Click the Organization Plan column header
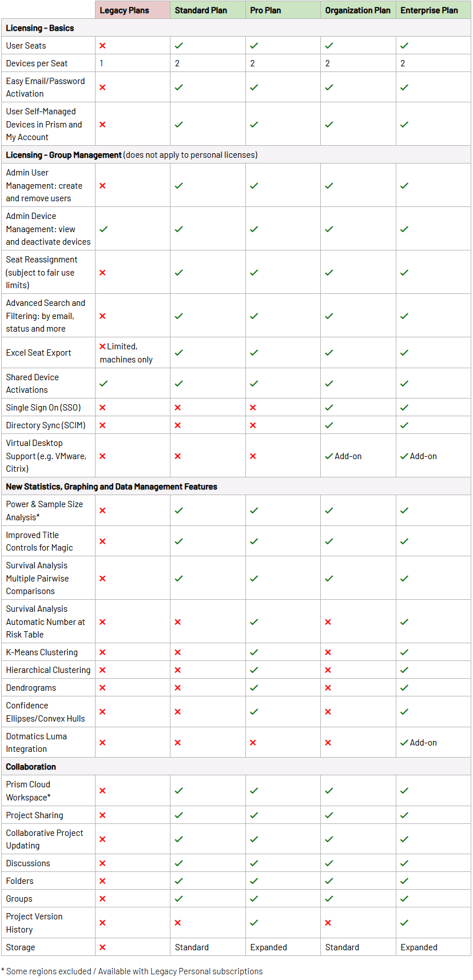 [357, 10]
